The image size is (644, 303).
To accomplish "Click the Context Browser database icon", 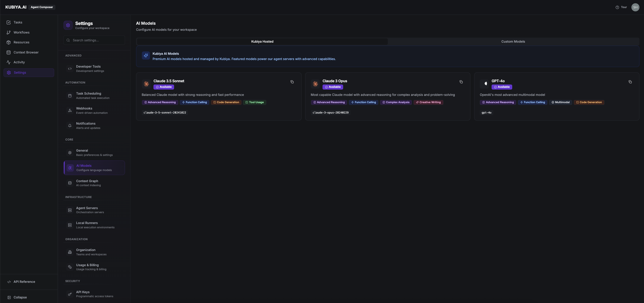I will point(9,52).
